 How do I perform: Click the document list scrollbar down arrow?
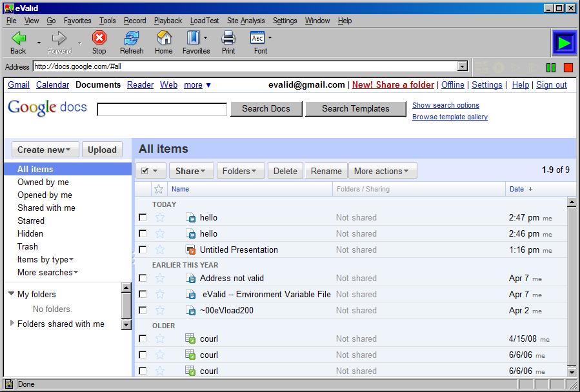tap(572, 371)
